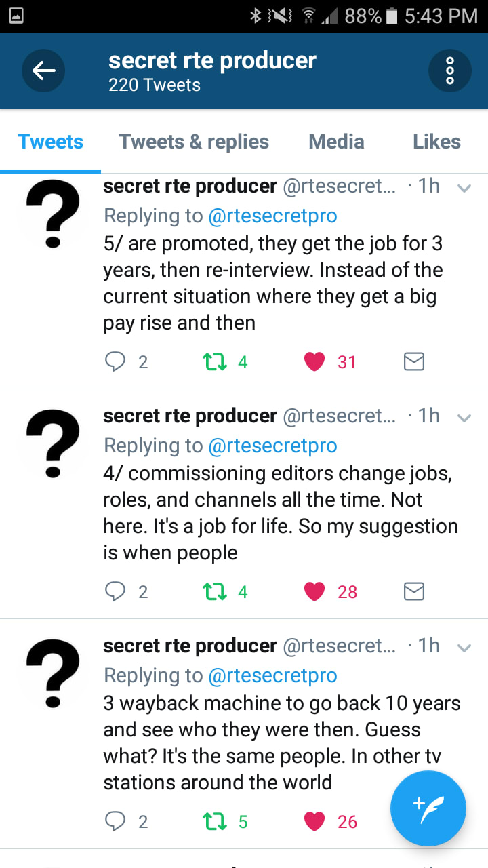The height and width of the screenshot is (868, 488).
Task: Expand the chevron menu on the 5/ tweet
Action: coord(464,189)
